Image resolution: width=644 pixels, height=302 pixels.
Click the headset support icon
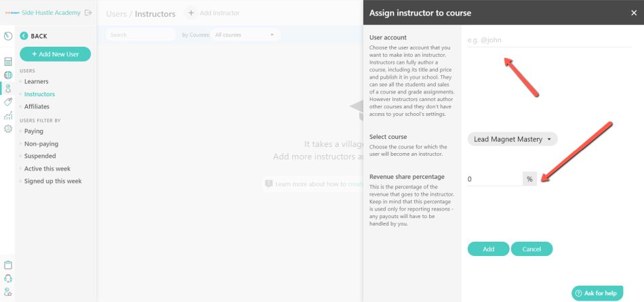8,278
